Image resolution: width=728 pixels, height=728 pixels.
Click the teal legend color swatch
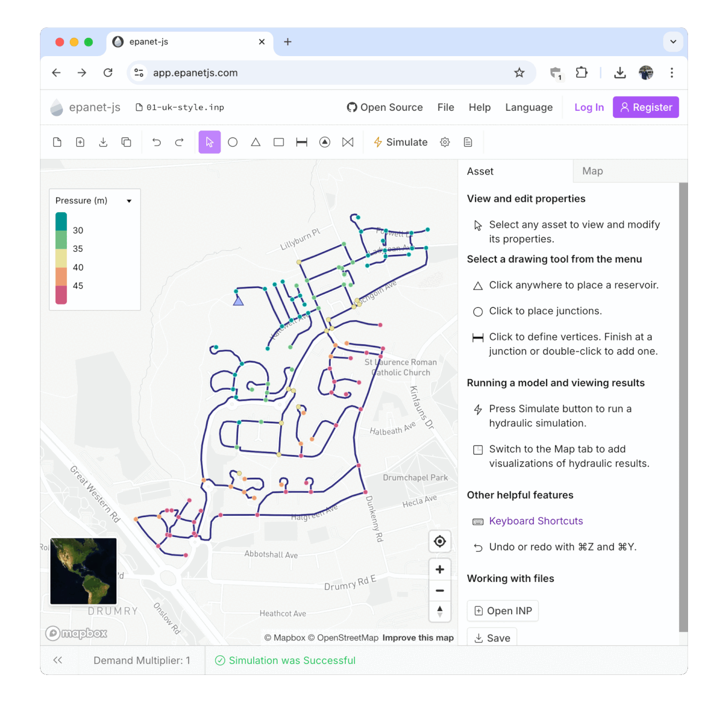[61, 221]
